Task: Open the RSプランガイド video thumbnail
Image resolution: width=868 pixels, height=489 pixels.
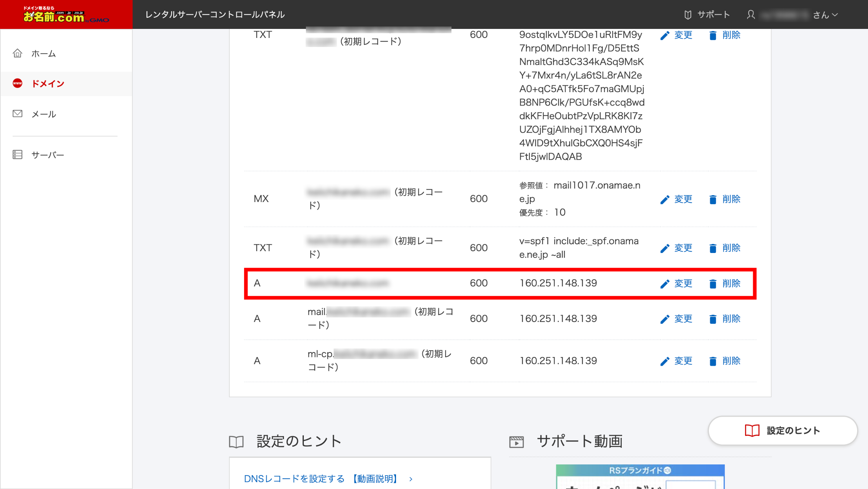Action: pyautogui.click(x=640, y=476)
